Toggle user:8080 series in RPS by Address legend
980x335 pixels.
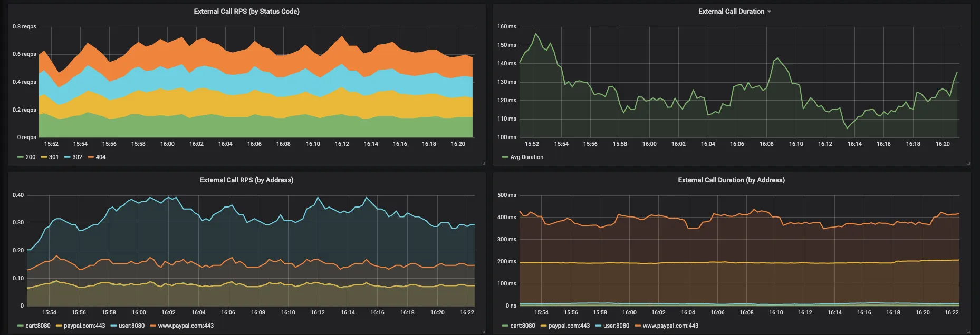tap(131, 326)
